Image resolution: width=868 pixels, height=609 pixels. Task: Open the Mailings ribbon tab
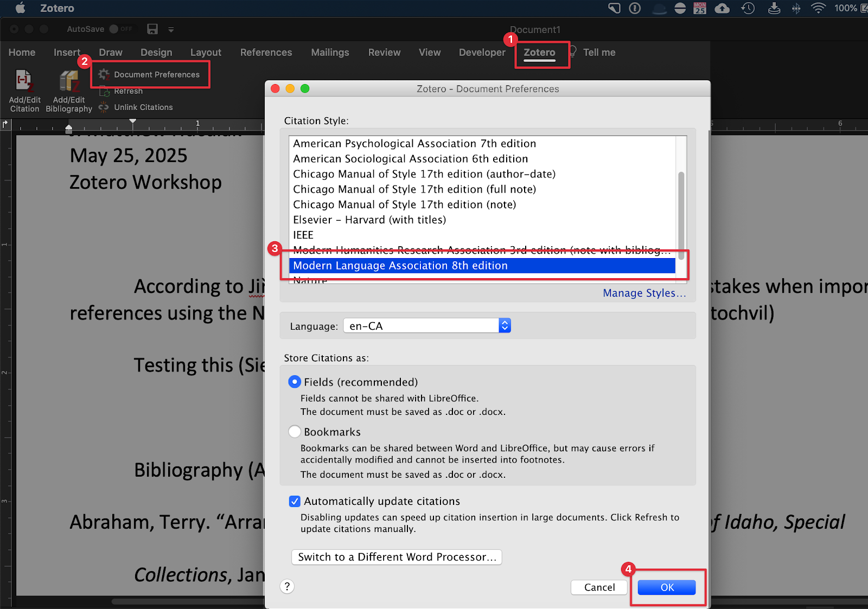coord(330,52)
